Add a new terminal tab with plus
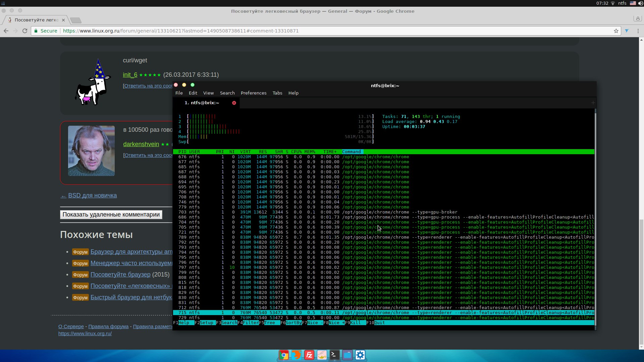 pyautogui.click(x=593, y=103)
